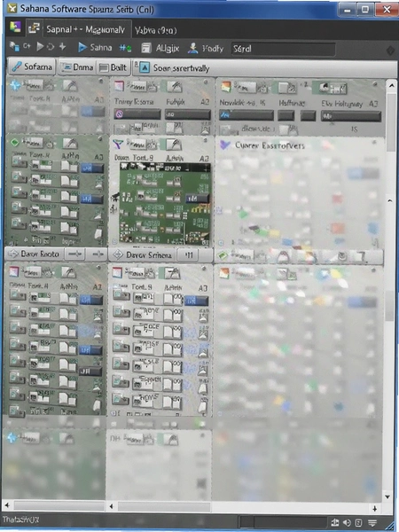Click the Davov Srihona button

pyautogui.click(x=143, y=254)
